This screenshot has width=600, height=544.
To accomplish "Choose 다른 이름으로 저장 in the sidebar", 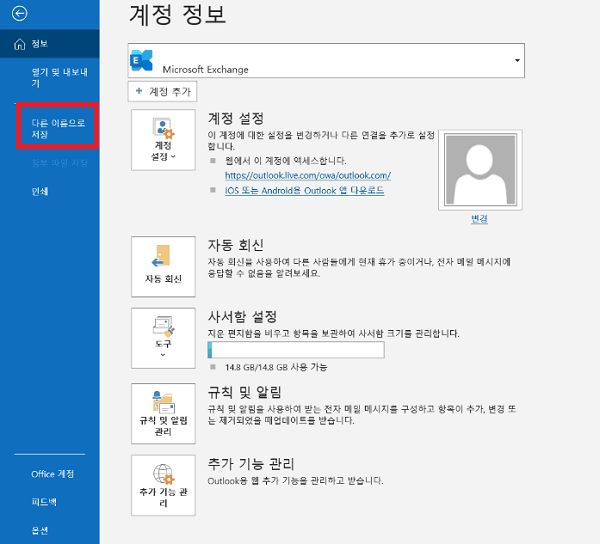I will (x=58, y=129).
